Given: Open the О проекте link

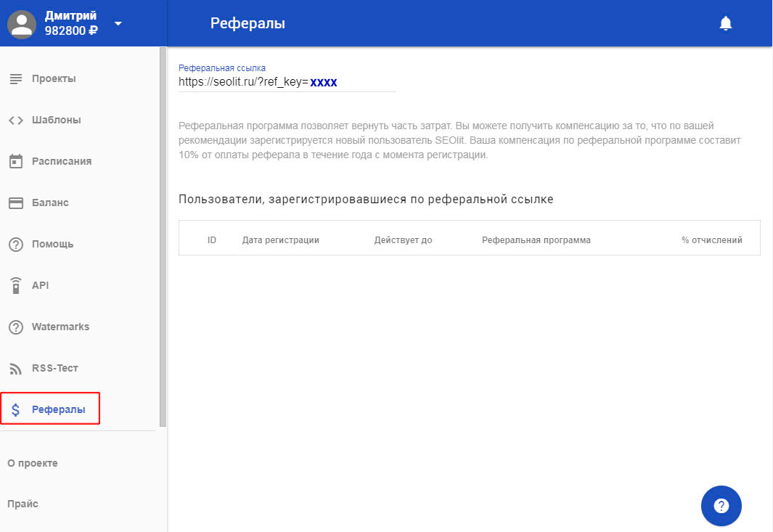Looking at the screenshot, I should tap(33, 463).
